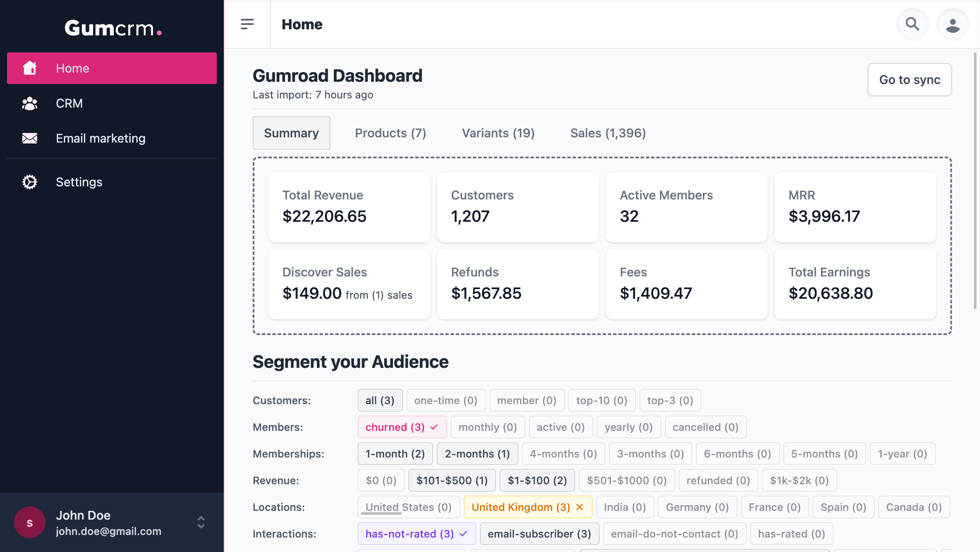Toggle the one-time (0) customers segment

(x=446, y=400)
